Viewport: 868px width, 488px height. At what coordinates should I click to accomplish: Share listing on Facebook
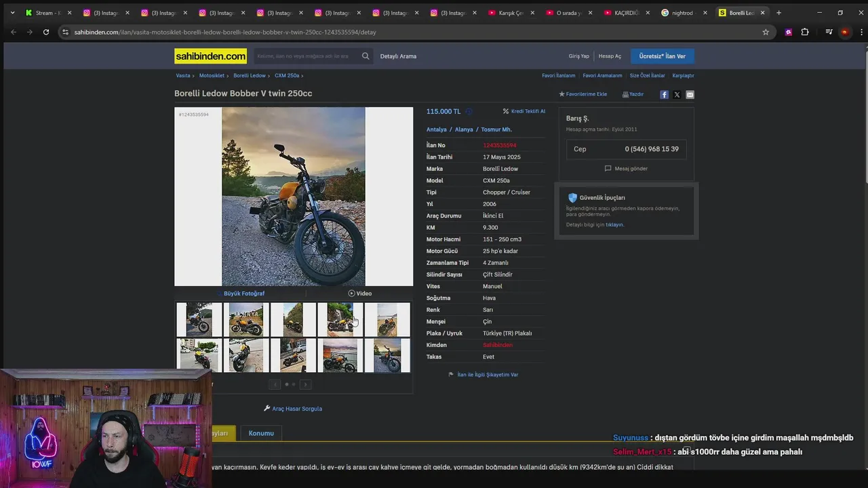[x=664, y=95]
